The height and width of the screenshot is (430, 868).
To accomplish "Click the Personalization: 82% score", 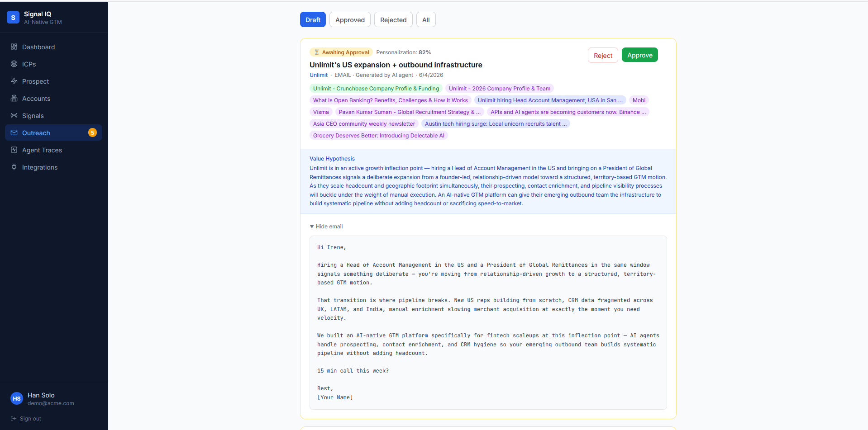I will (404, 52).
